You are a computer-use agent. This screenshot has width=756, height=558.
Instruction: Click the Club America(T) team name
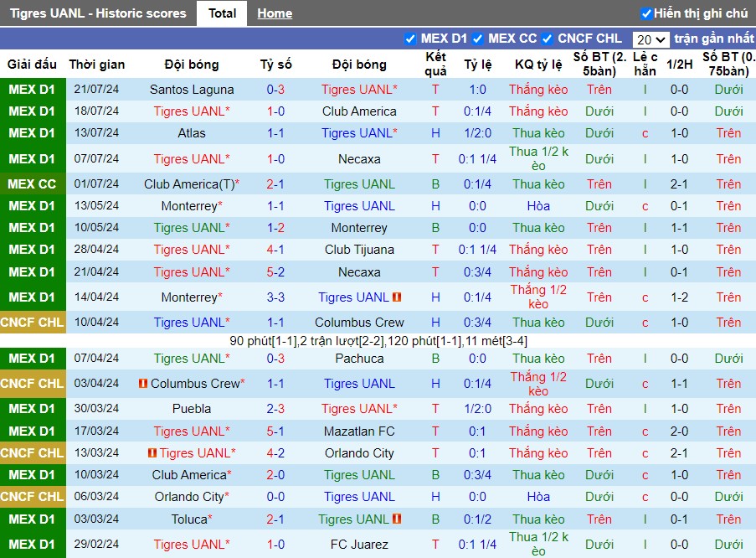(x=189, y=184)
